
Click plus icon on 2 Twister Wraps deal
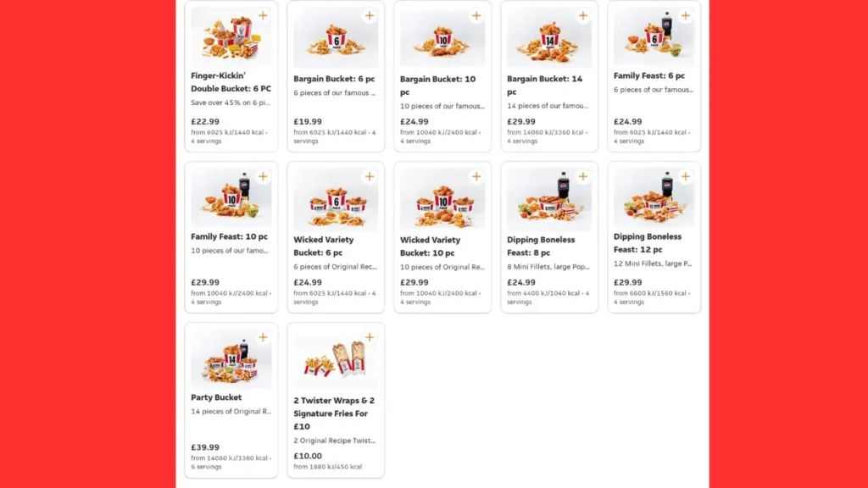pyautogui.click(x=370, y=338)
